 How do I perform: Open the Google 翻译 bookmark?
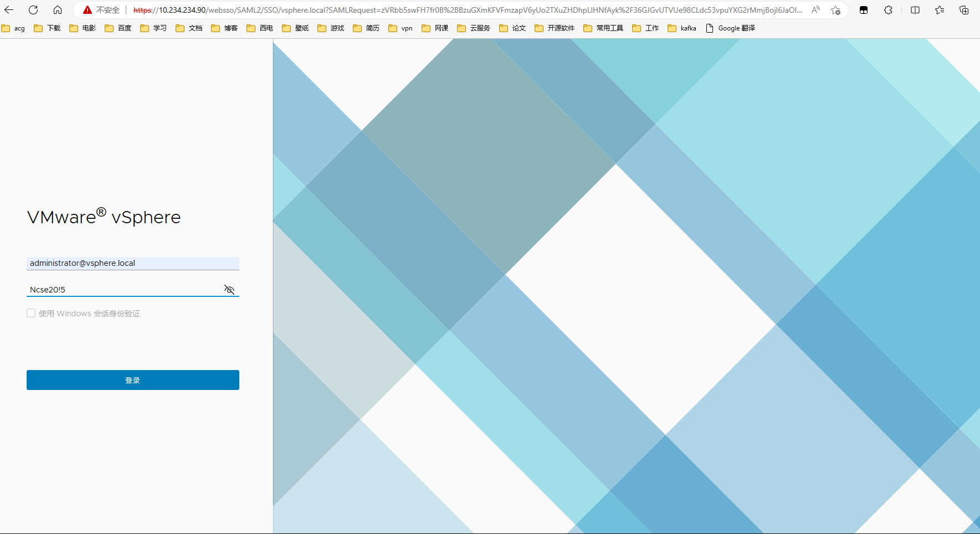pyautogui.click(x=730, y=28)
